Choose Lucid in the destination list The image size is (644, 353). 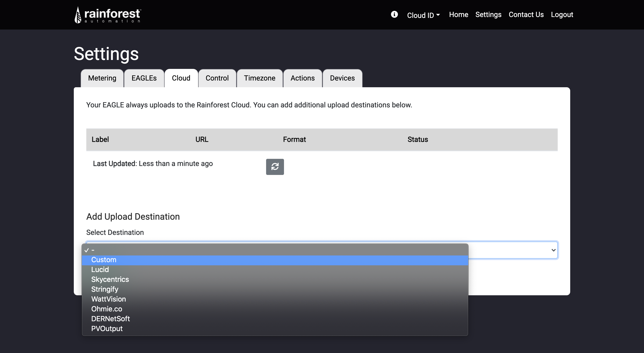tap(100, 269)
